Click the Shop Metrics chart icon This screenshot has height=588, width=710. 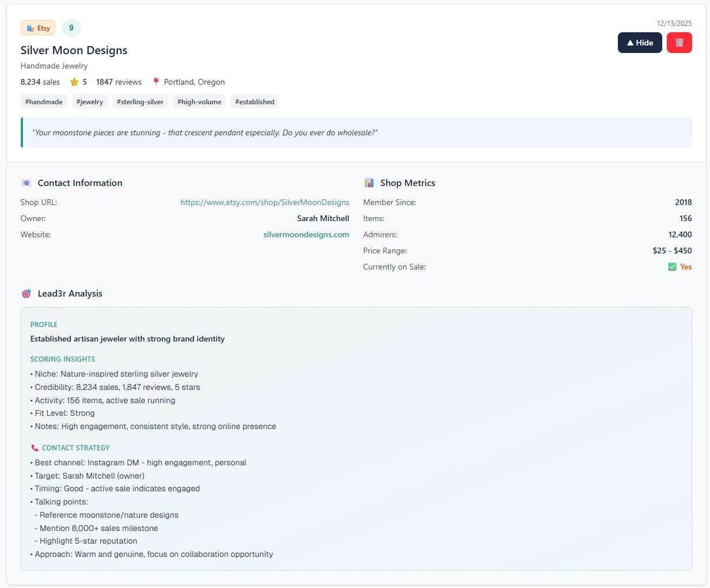pos(369,183)
